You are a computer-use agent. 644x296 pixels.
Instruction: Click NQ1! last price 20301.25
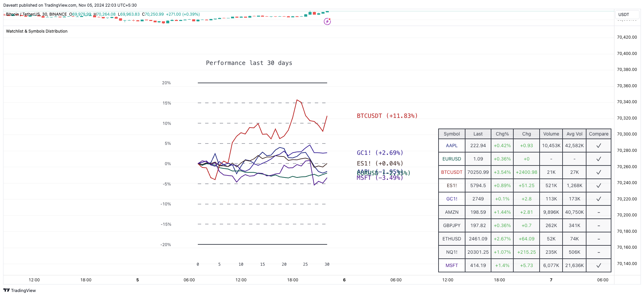click(x=478, y=252)
